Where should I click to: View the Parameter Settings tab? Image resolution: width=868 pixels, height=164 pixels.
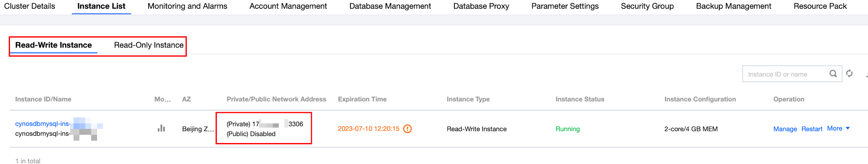565,6
